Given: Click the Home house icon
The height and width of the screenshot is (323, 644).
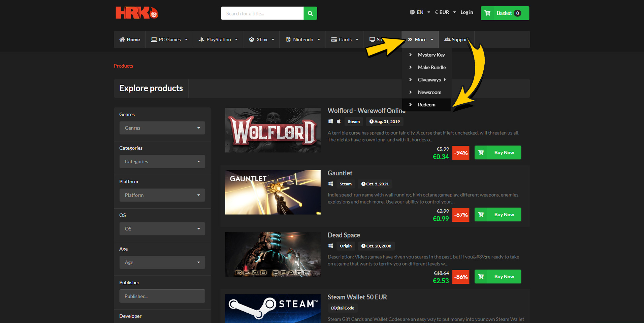Looking at the screenshot, I should [x=122, y=39].
